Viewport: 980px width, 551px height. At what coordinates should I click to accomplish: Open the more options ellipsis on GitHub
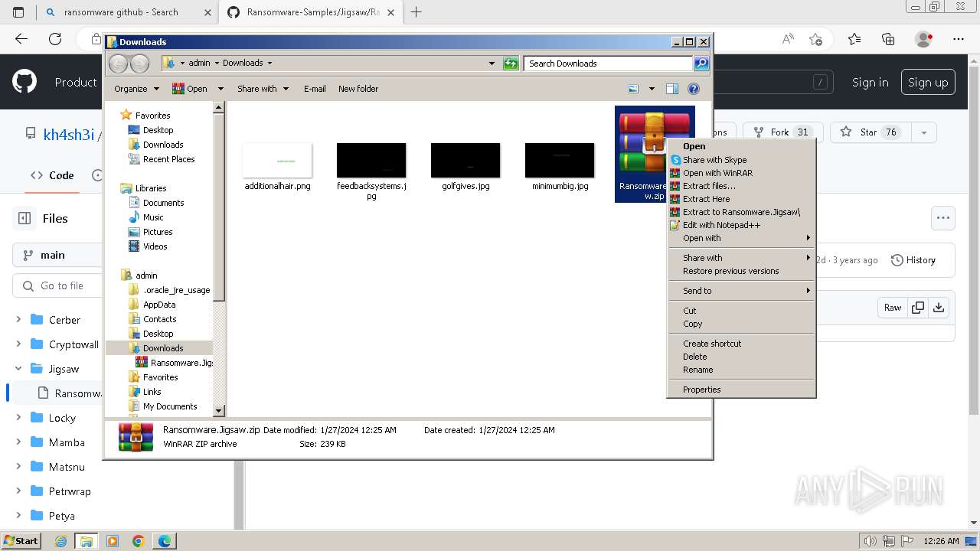[x=942, y=218]
